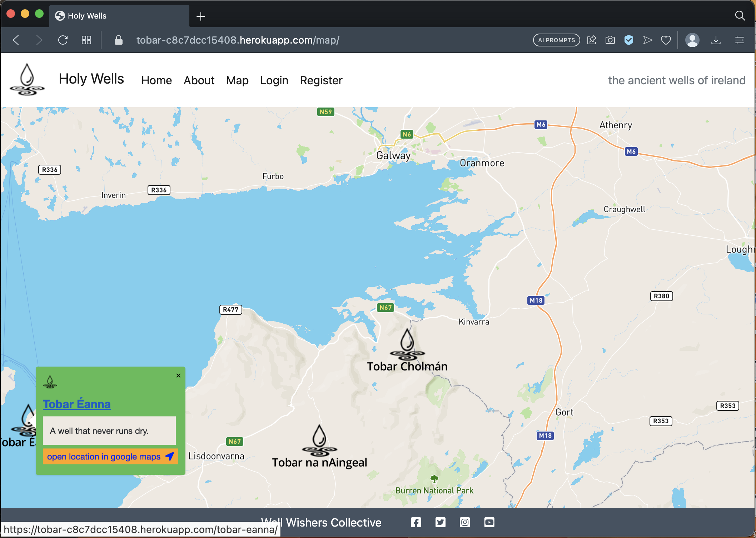Click the Tobar Éanna hyperlink title
The image size is (756, 538).
click(x=77, y=404)
